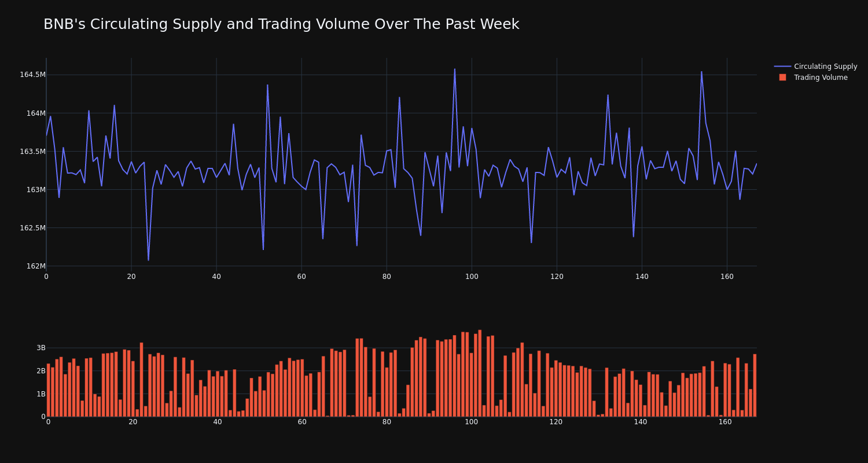Click the tallest volume bar near index 102

point(480,373)
